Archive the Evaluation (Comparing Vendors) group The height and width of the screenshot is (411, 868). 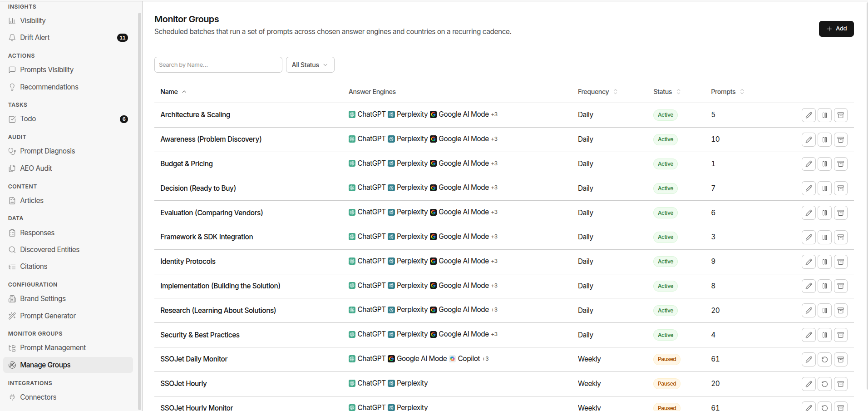(x=840, y=213)
